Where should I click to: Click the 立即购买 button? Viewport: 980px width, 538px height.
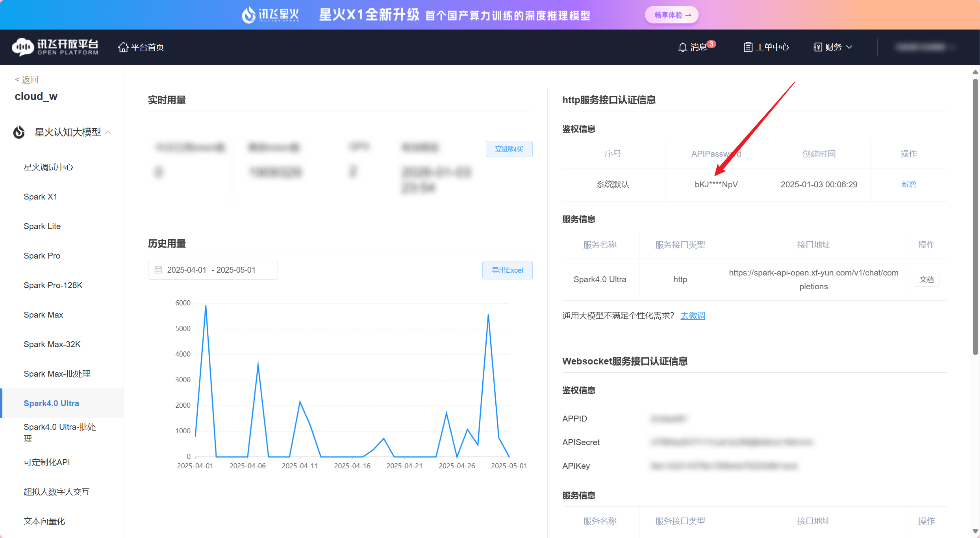(x=509, y=149)
